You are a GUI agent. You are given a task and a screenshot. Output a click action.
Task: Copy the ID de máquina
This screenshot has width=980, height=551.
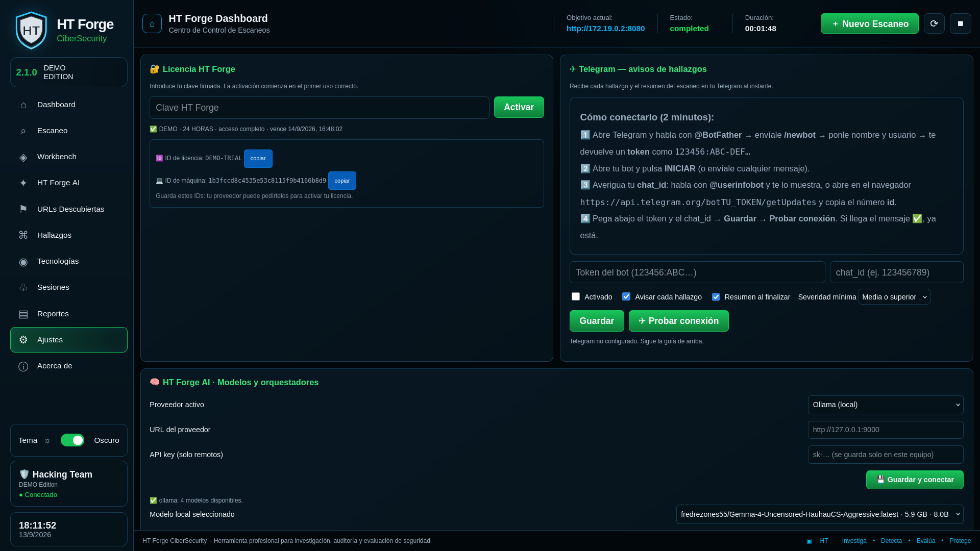342,181
